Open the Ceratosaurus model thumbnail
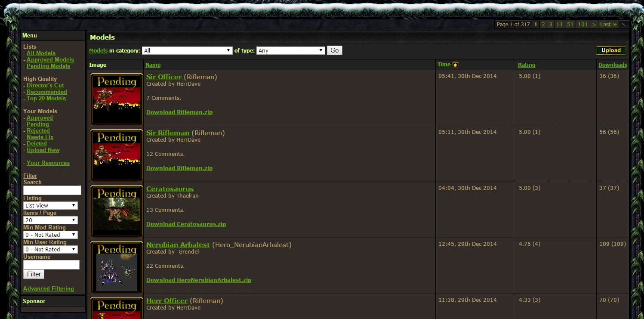 (x=117, y=211)
